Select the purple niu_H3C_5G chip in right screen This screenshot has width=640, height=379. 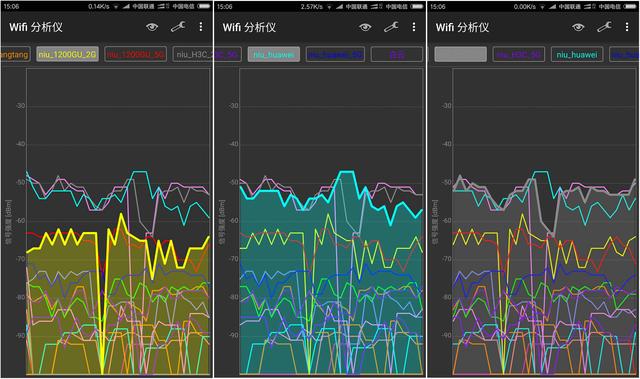518,54
